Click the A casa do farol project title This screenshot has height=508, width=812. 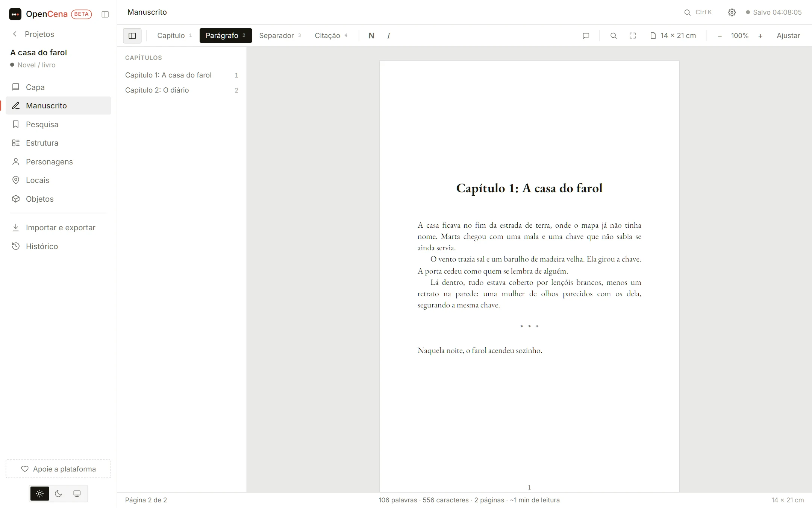pyautogui.click(x=39, y=53)
